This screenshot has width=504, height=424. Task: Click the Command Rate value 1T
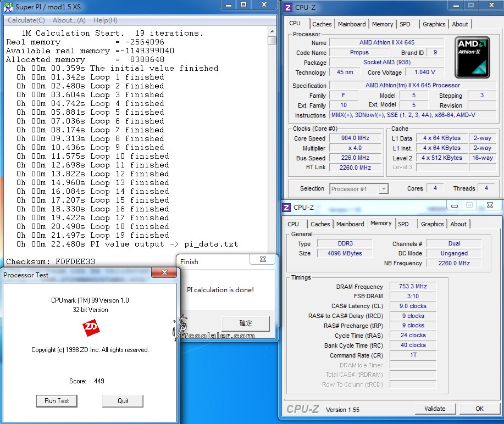pos(413,355)
